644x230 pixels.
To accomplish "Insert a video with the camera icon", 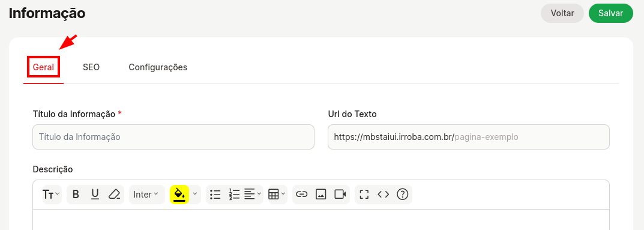I will [340, 194].
